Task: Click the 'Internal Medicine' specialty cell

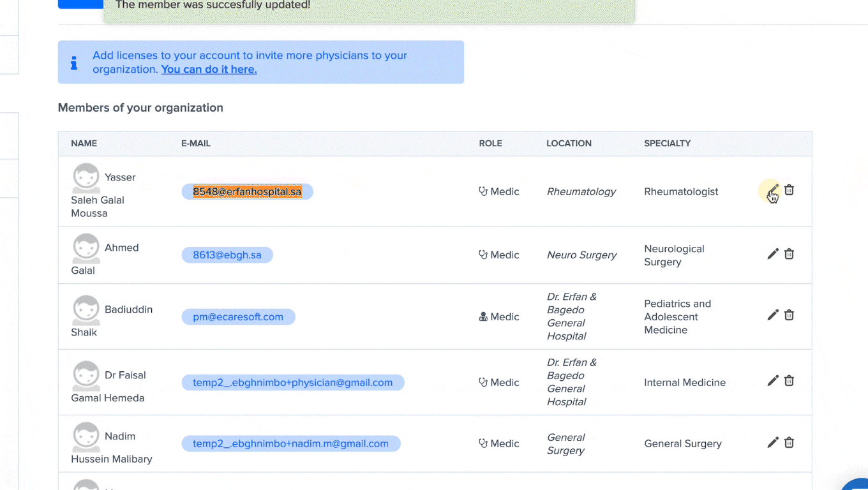Action: click(685, 382)
